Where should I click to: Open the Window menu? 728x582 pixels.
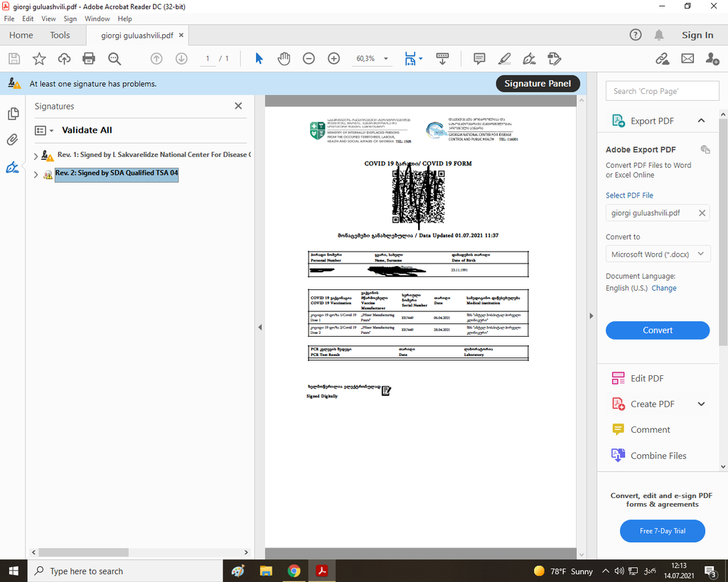pos(97,18)
